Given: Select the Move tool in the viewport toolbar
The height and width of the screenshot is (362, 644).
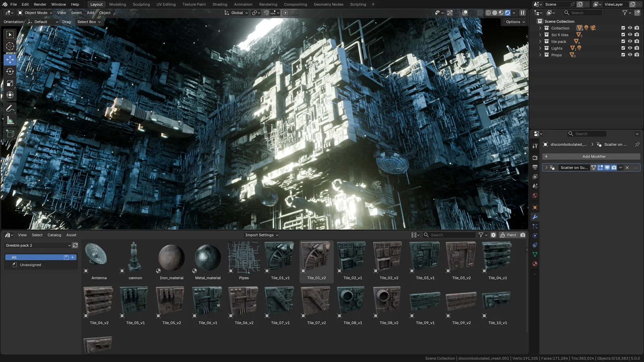Looking at the screenshot, I should (10, 60).
